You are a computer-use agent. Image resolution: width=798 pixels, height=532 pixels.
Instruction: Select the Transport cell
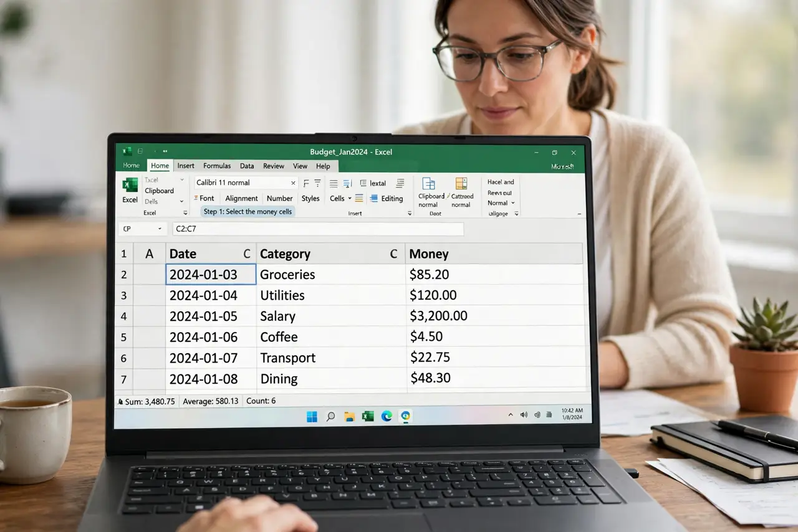tap(330, 358)
